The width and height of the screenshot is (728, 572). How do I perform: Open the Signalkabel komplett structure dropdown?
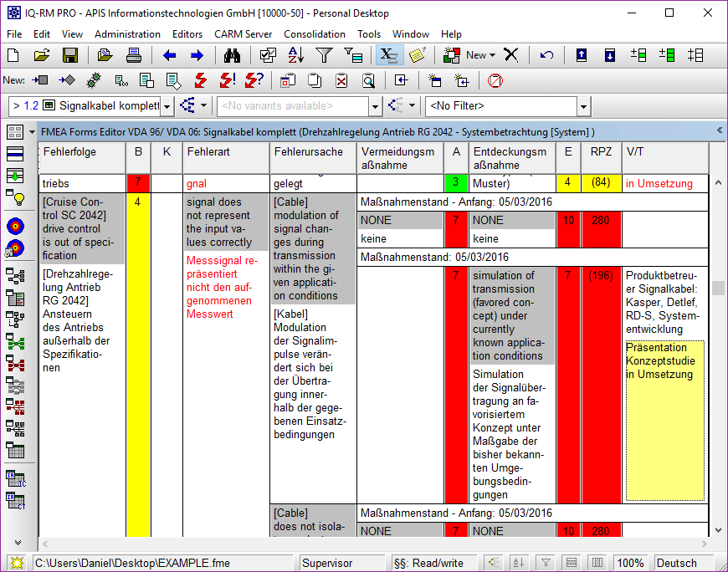[x=167, y=106]
